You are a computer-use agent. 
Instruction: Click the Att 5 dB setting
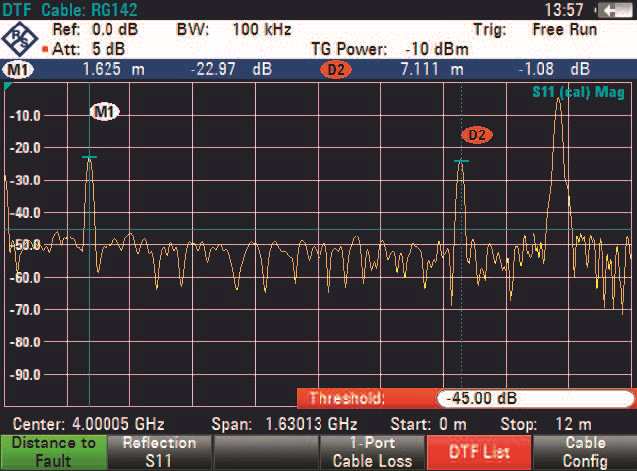click(89, 49)
